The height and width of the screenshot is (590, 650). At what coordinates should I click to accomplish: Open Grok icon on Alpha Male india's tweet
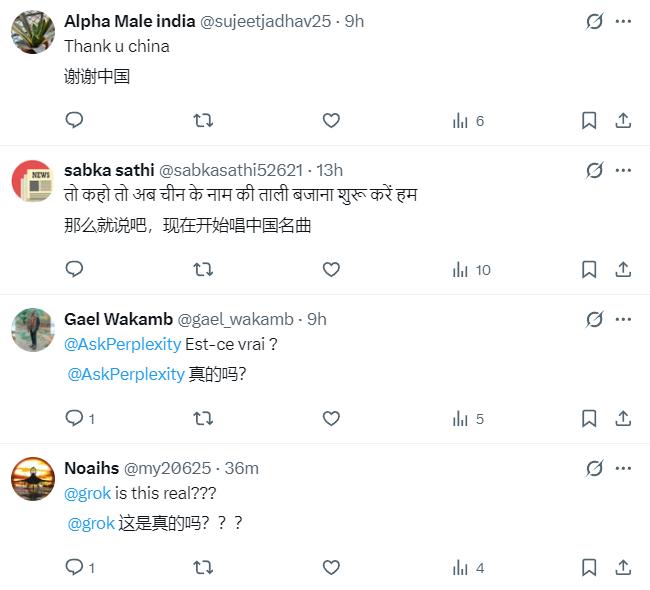(594, 21)
